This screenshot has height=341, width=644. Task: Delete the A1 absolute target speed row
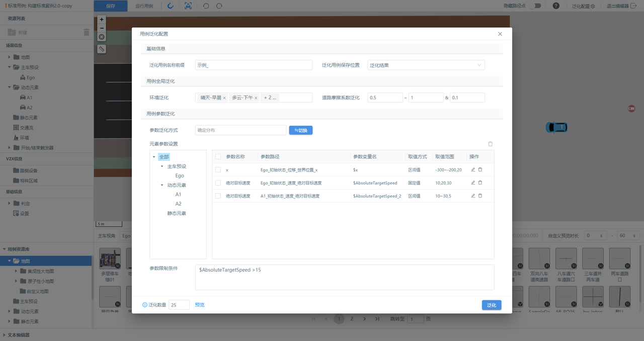tap(480, 196)
